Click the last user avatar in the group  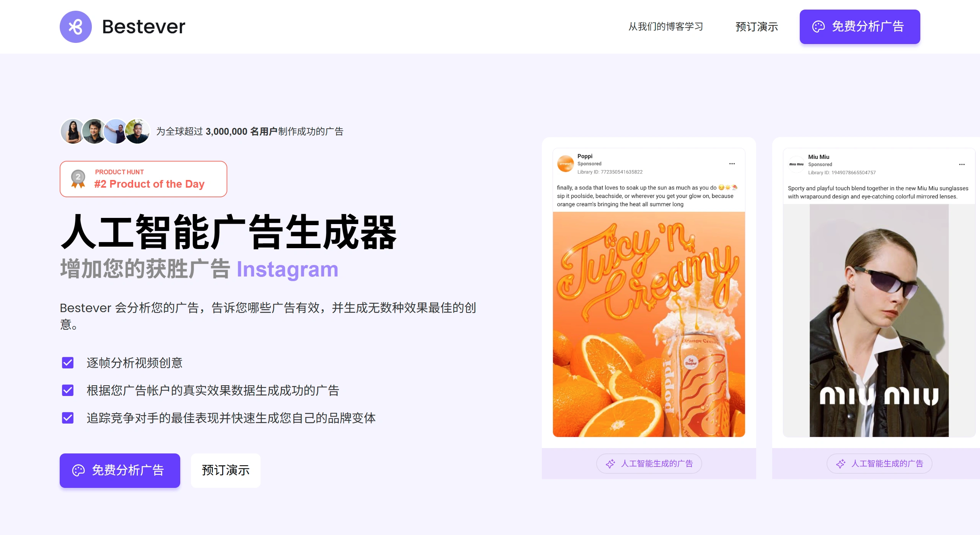pos(138,131)
